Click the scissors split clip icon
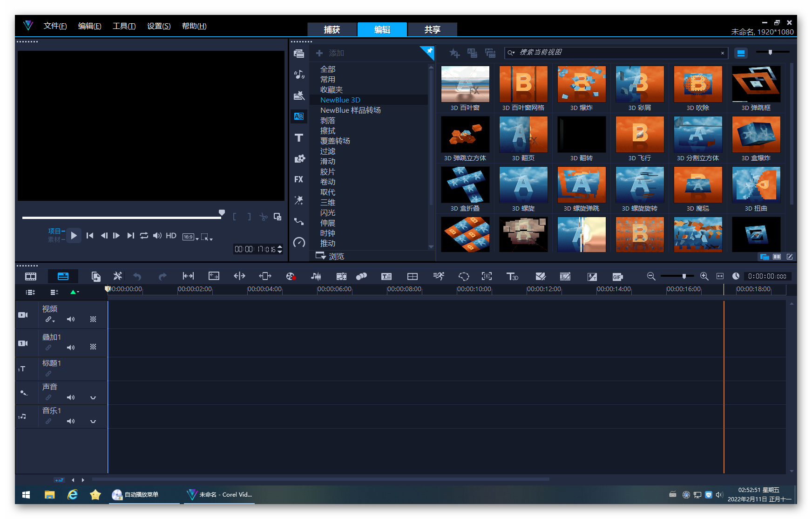The width and height of the screenshot is (812, 519). 264,217
